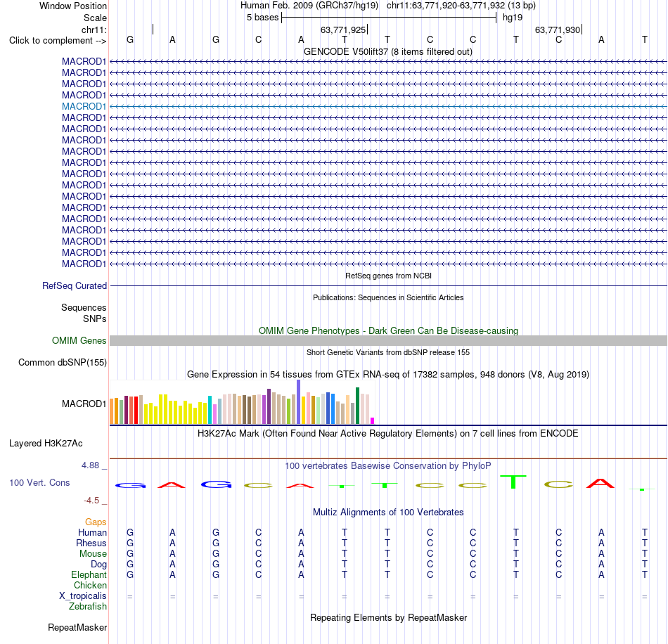The image size is (668, 644).
Task: Click the Layered H3K27Ac side label
Action: (46, 444)
